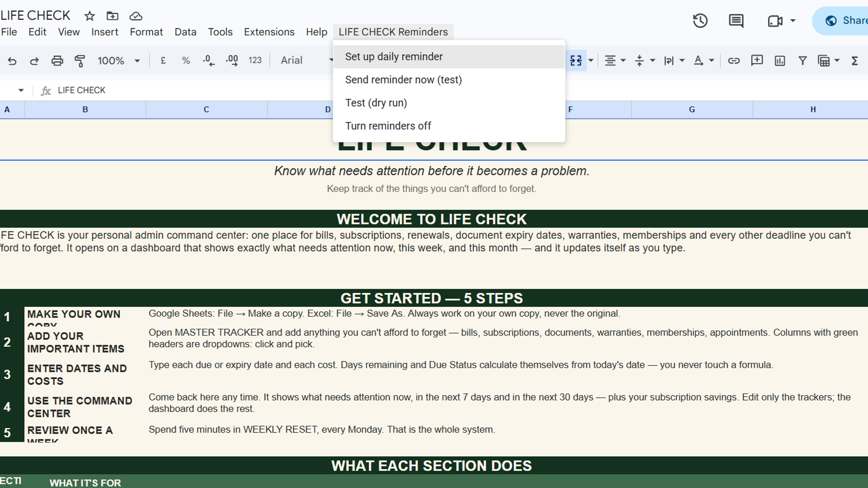Click the Share button

pos(841,21)
